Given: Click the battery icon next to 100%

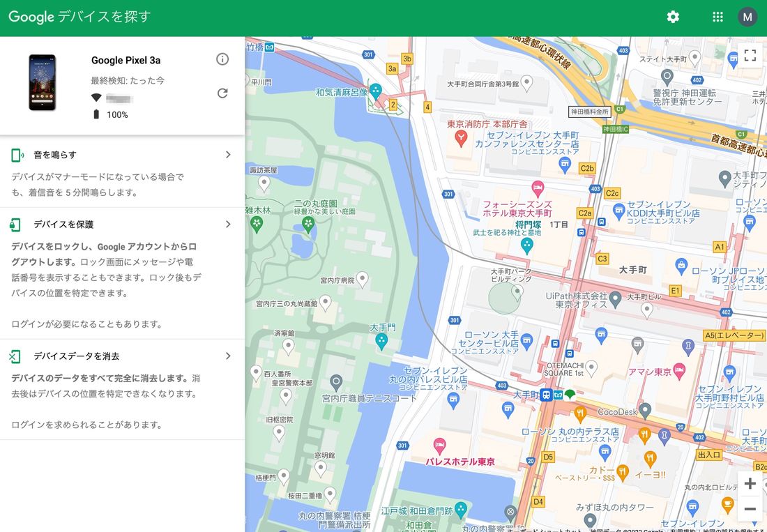Looking at the screenshot, I should [96, 114].
